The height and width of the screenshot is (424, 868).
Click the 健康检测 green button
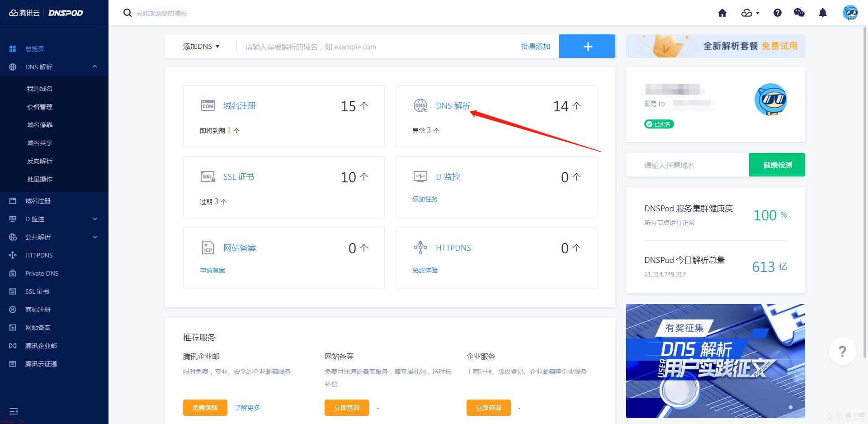coord(777,165)
